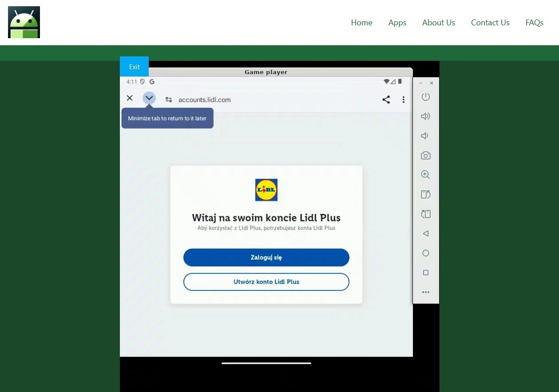Rotate device right icon
The width and height of the screenshot is (559, 392).
coord(425,214)
